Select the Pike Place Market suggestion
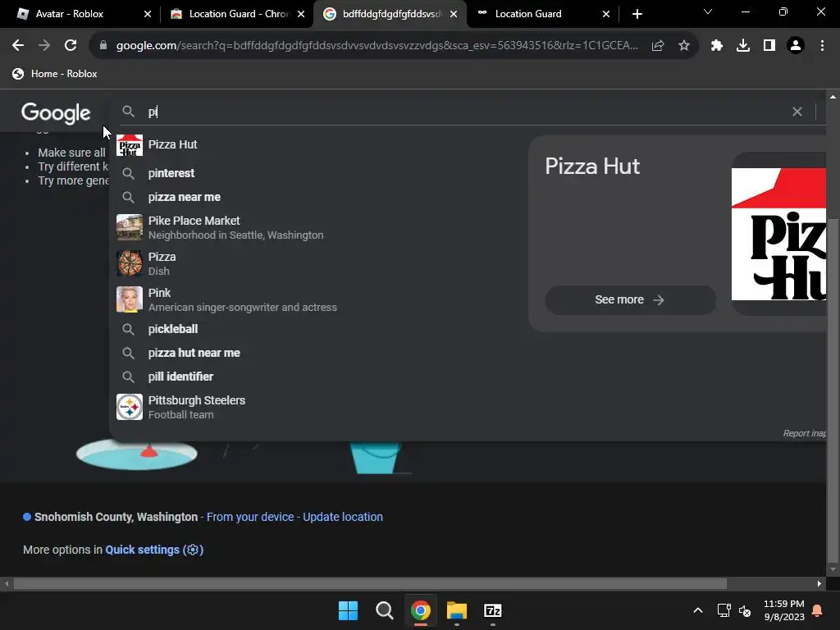 (316, 228)
